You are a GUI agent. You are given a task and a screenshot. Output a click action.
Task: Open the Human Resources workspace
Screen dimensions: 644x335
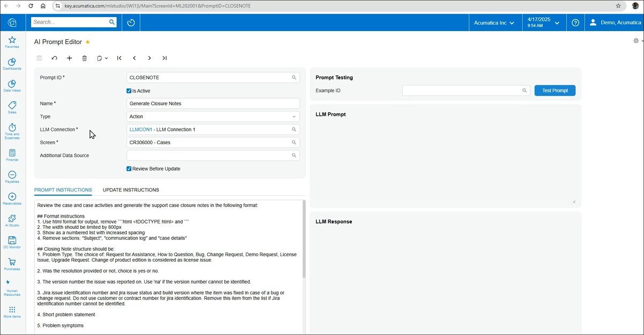[12, 287]
